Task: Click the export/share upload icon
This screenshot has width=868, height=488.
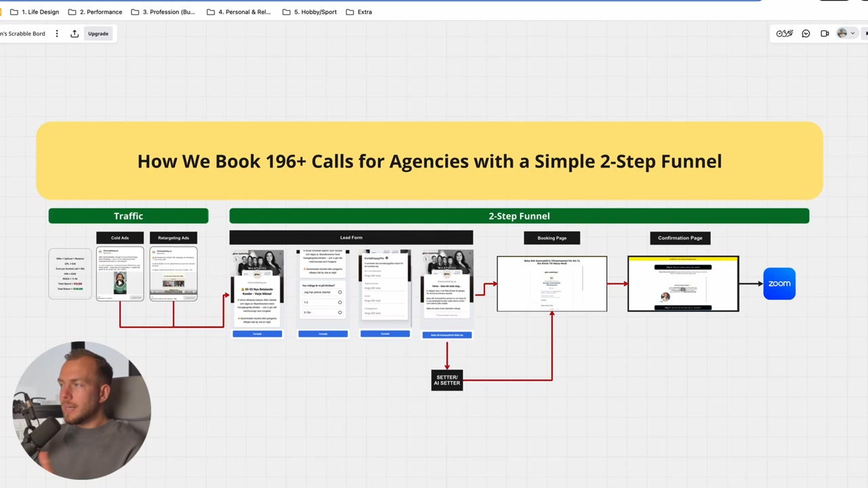Action: (x=75, y=33)
